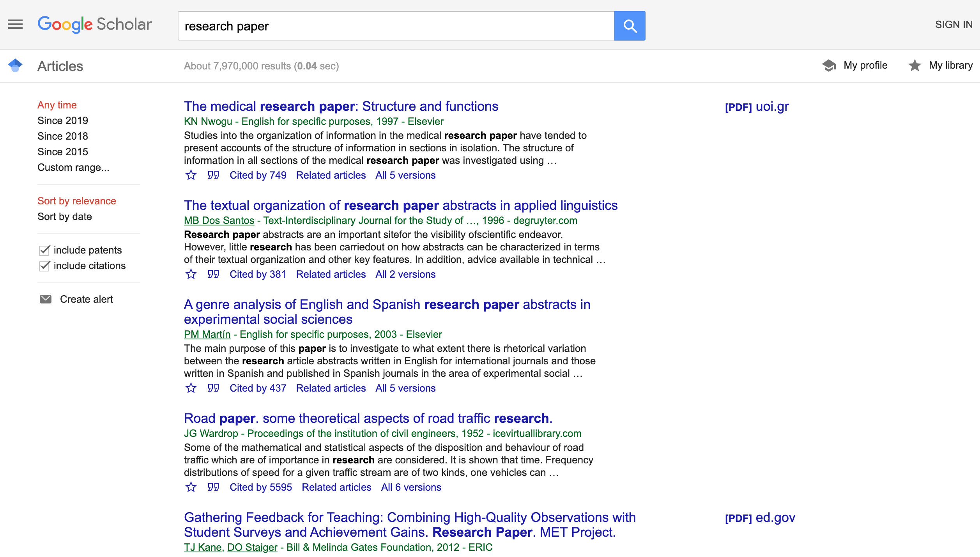Click the Google Scholar logo

pyautogui.click(x=95, y=25)
